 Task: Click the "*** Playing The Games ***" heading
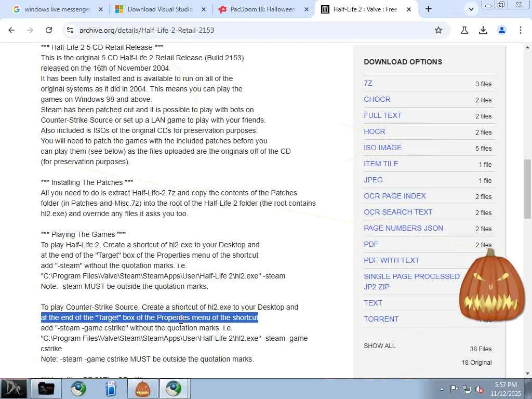click(x=83, y=234)
